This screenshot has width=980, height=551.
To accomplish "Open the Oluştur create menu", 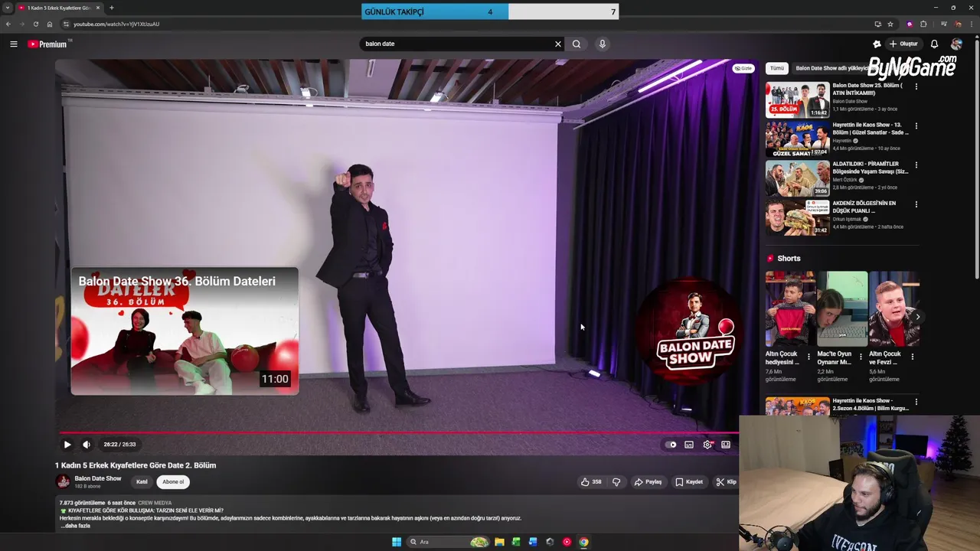I will point(903,44).
